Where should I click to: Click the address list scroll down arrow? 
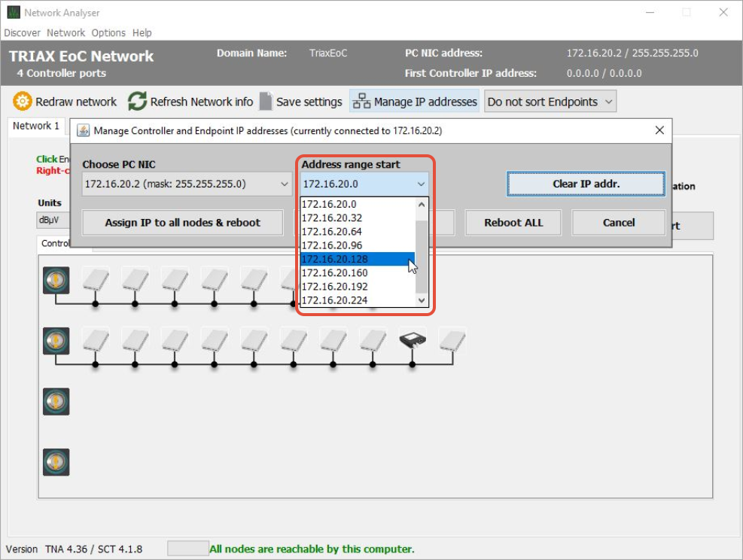pos(422,300)
